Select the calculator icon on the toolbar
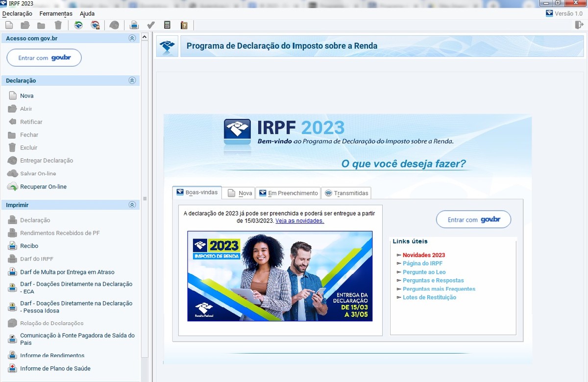Viewport: 588px width, 382px height. (x=167, y=24)
